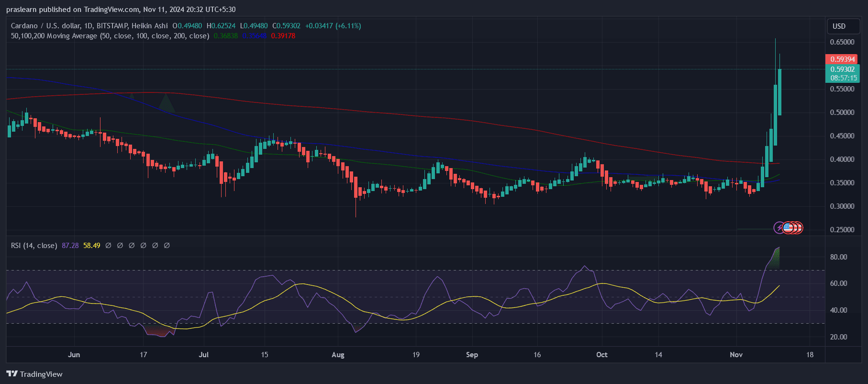868x384 pixels.
Task: Click the 0.35000 price axis label
Action: (x=842, y=183)
